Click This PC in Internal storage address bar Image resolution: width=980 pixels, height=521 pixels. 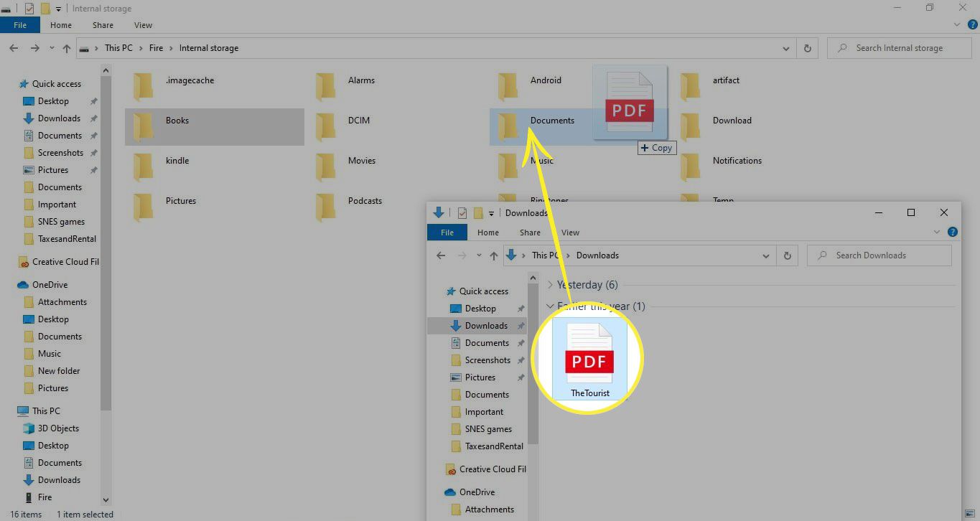(118, 48)
